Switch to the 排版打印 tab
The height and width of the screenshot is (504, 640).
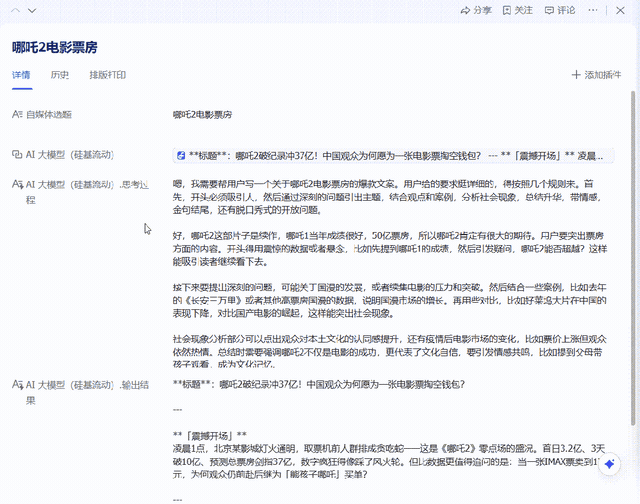[107, 75]
